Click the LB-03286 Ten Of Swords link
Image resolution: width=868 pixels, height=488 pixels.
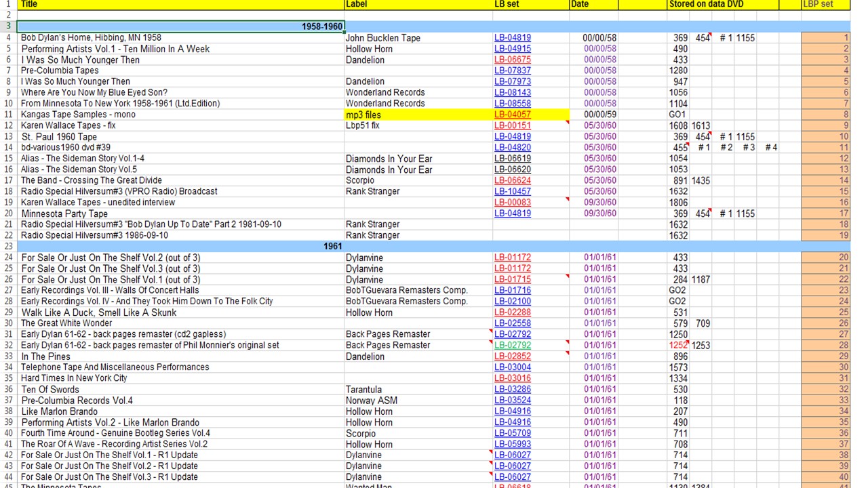pos(512,389)
